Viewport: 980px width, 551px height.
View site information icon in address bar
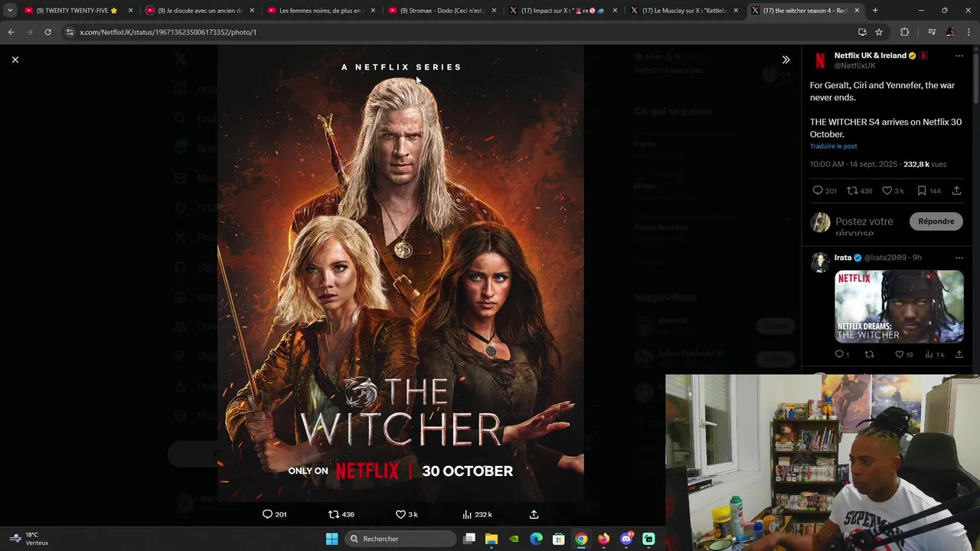70,32
